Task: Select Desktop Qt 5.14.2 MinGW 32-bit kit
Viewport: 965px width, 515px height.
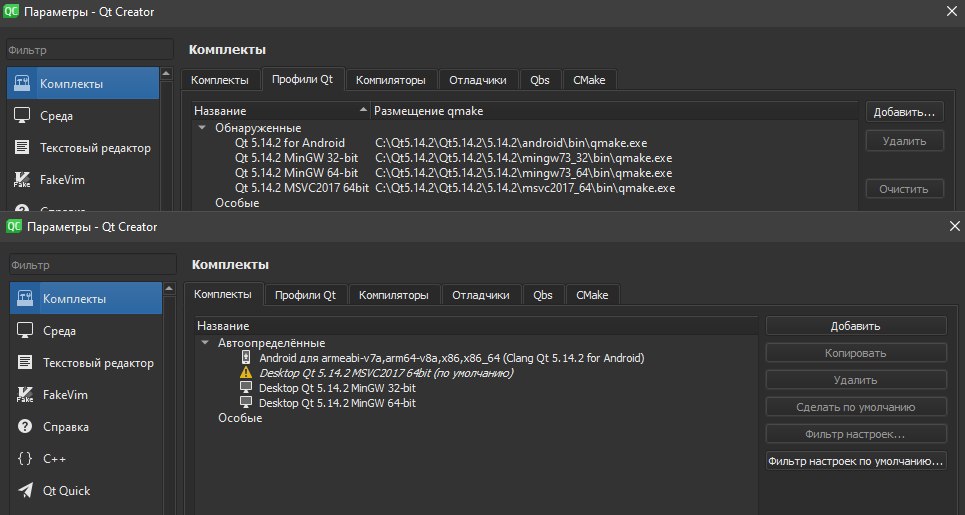Action: 337,388
